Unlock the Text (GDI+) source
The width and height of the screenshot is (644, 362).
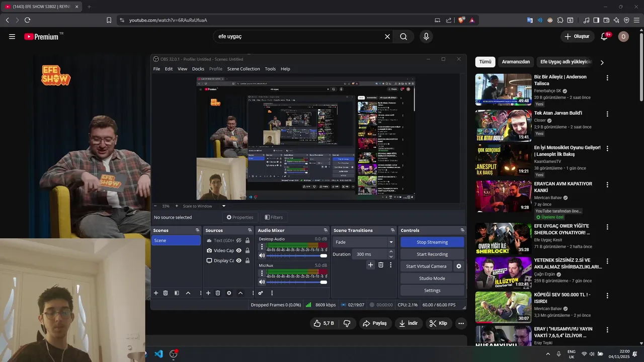248,241
